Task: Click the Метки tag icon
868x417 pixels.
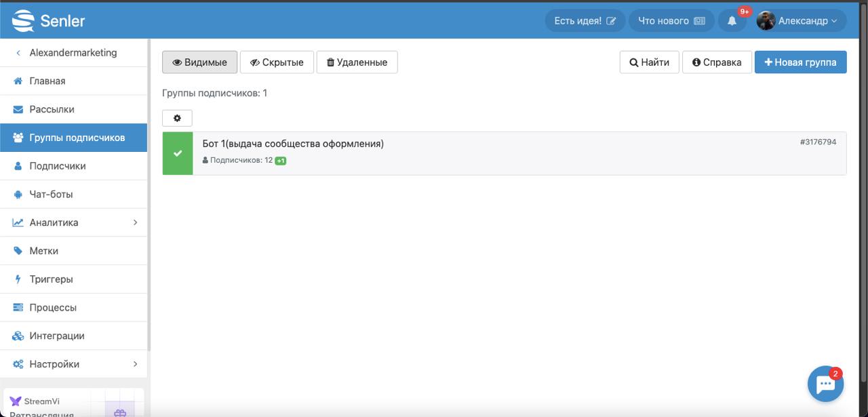Action: tap(18, 251)
